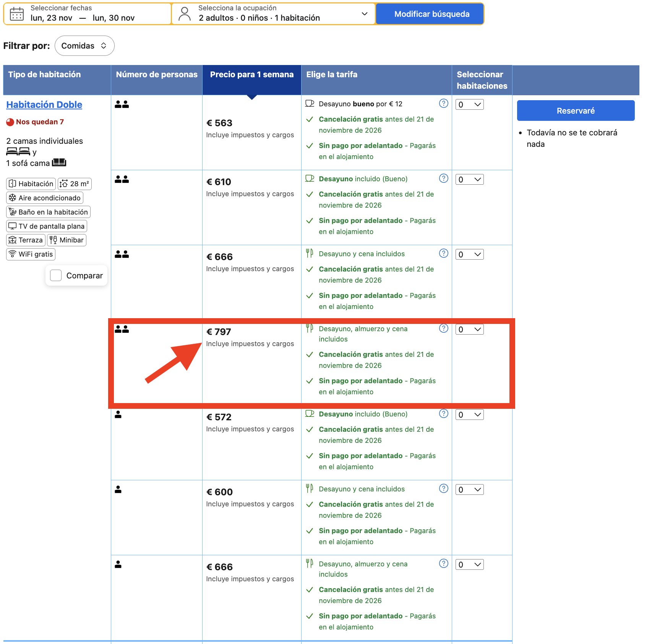This screenshot has height=644, width=652.
Task: Open room quantity dropdown for single-person €666 rate
Action: [469, 565]
